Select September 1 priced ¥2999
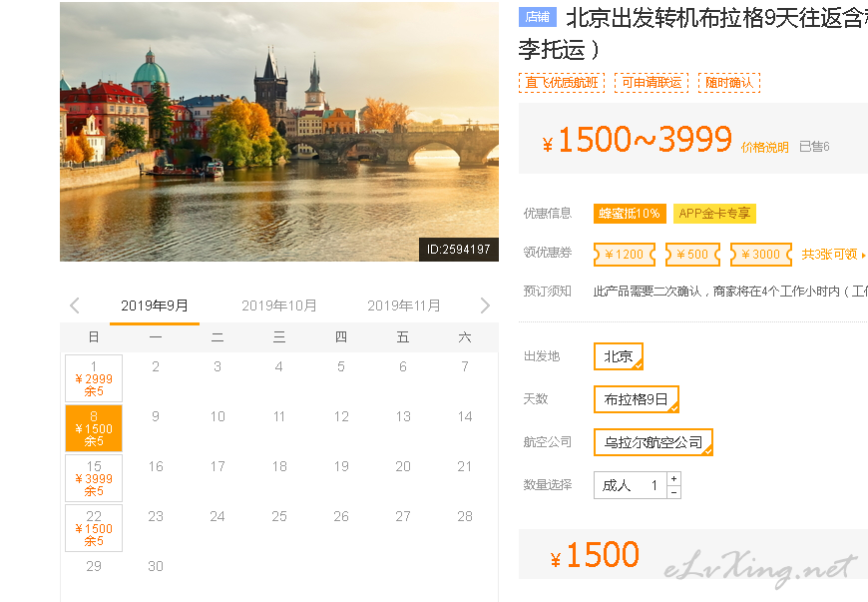Image resolution: width=868 pixels, height=602 pixels. click(94, 378)
